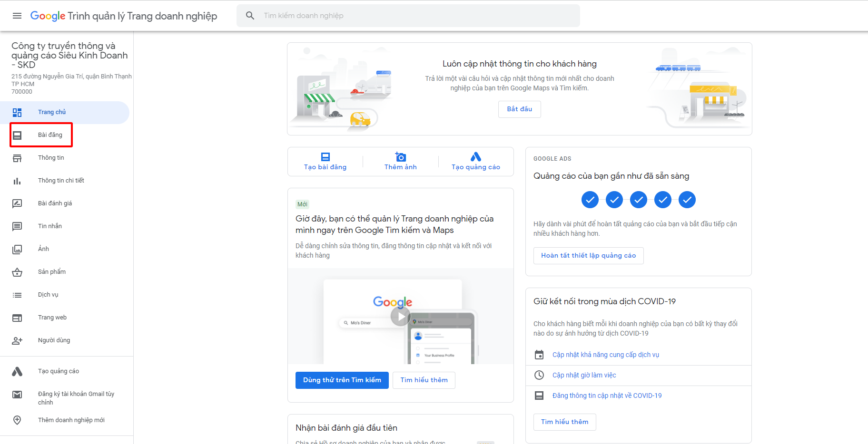Click the Trang web website icon
868x444 pixels.
(x=17, y=318)
